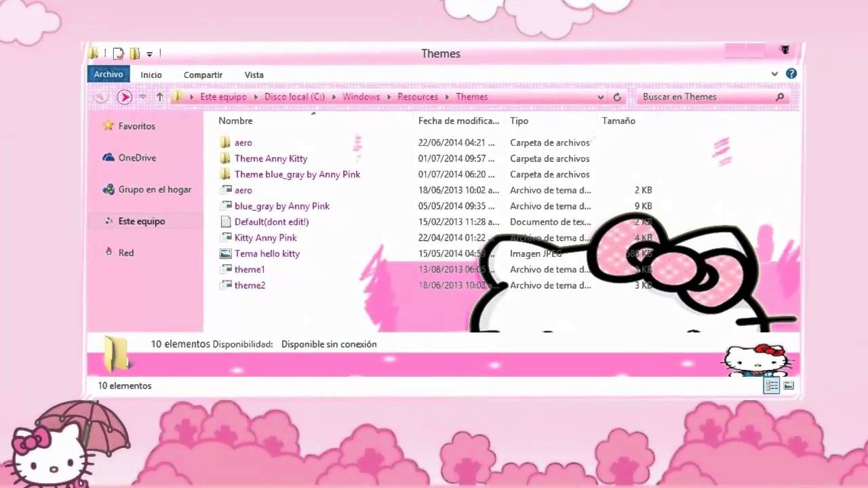The width and height of the screenshot is (868, 488).
Task: Select Theme blue_gray by Anny Pink folder
Action: point(297,174)
